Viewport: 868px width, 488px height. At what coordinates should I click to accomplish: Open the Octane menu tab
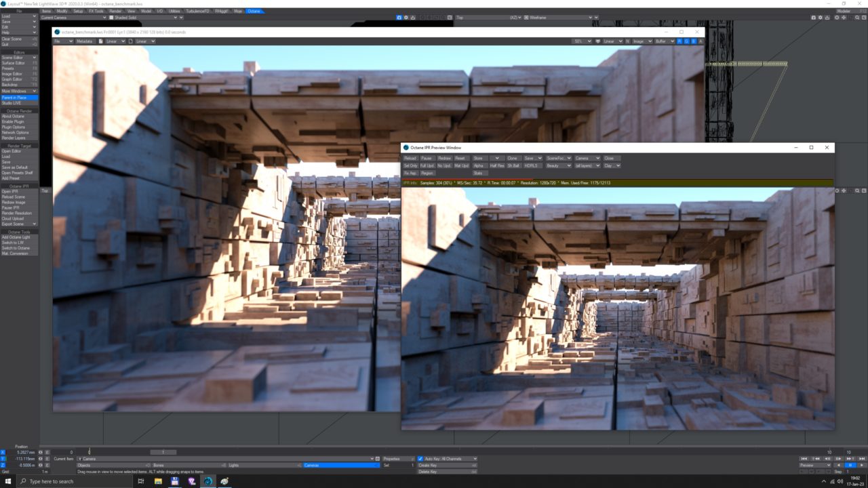click(254, 12)
